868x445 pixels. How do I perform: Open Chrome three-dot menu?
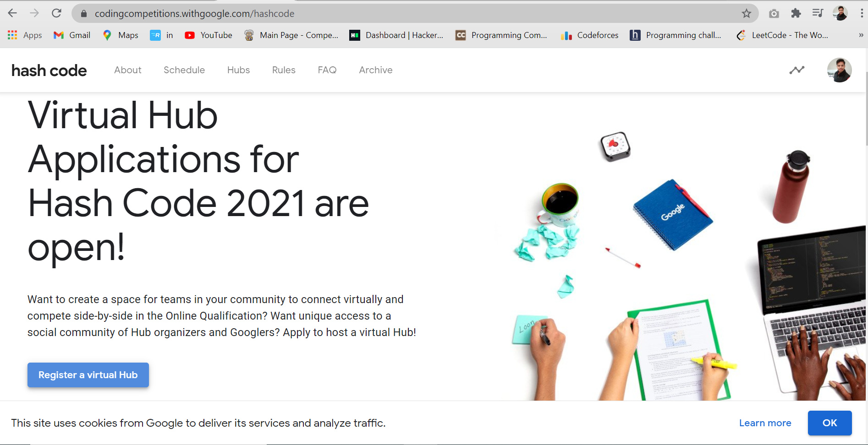[862, 13]
